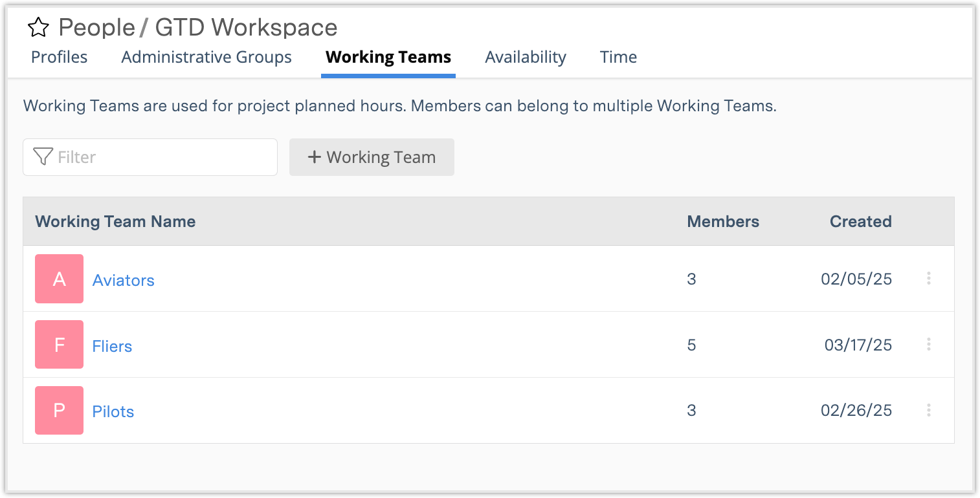Click the Fliers team avatar icon

tap(59, 345)
